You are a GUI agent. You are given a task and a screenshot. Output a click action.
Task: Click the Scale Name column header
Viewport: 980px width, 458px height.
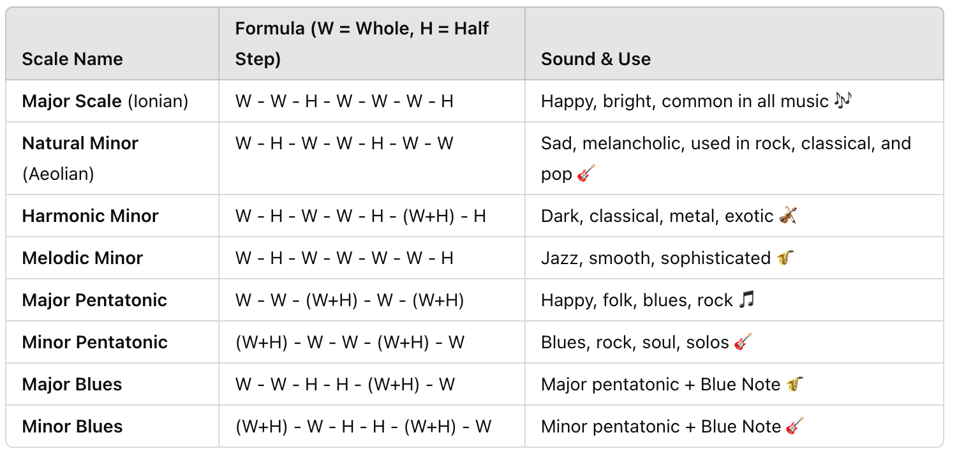click(73, 59)
